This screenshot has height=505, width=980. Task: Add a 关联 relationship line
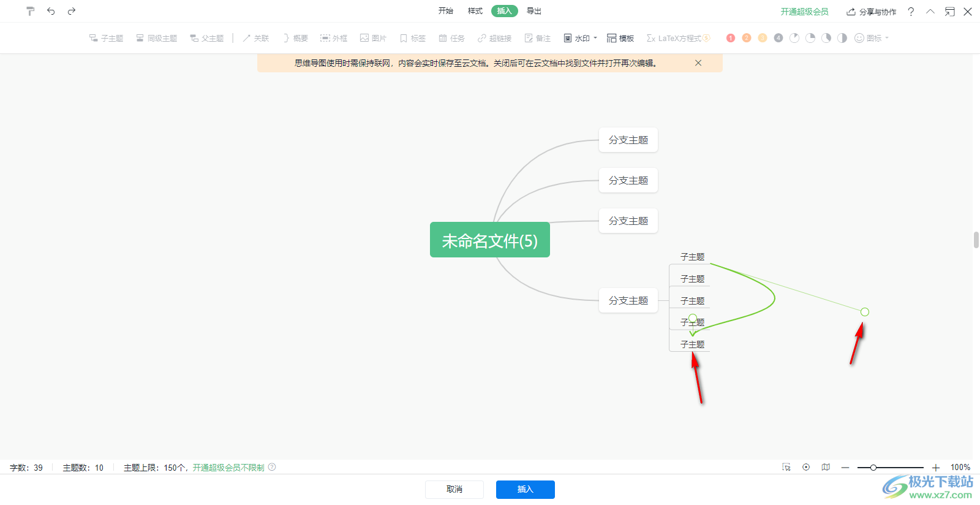click(255, 38)
